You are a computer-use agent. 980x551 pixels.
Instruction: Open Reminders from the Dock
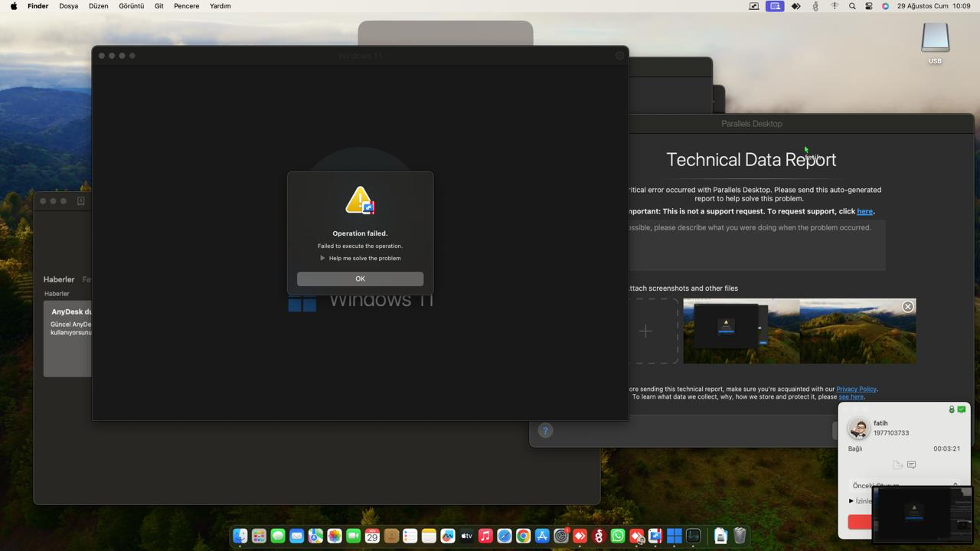click(x=410, y=536)
